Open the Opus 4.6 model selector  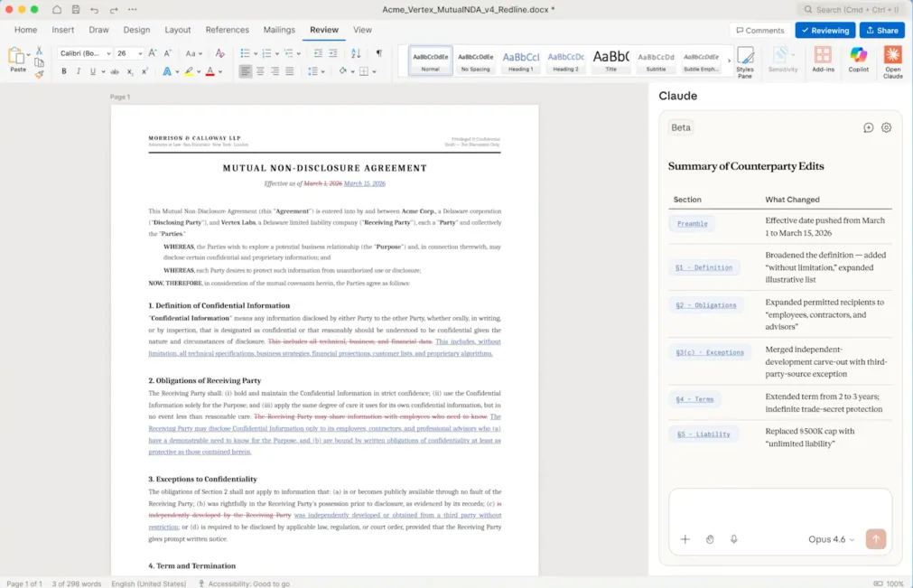pyautogui.click(x=832, y=539)
